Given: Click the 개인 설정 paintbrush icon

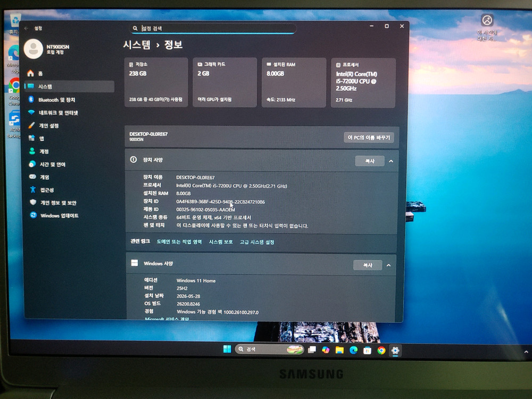Looking at the screenshot, I should pyautogui.click(x=31, y=125).
